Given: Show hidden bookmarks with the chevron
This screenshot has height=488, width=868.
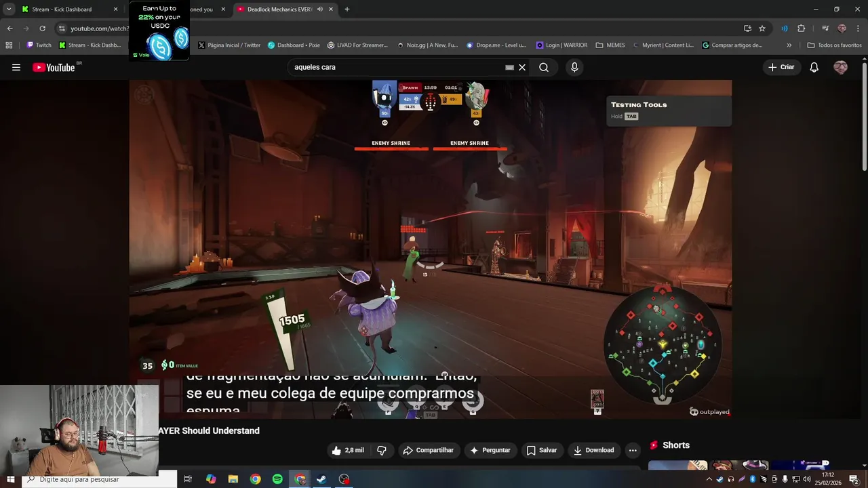Looking at the screenshot, I should [x=789, y=45].
